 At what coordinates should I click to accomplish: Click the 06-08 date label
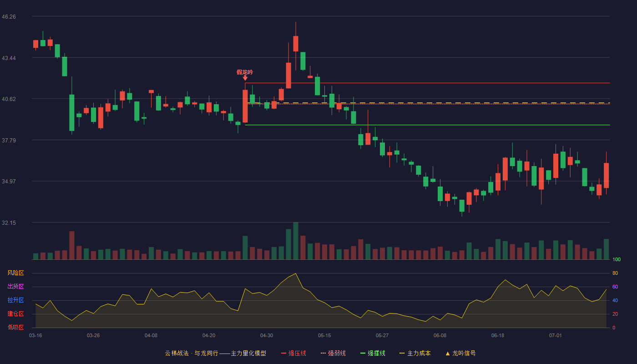point(440,335)
